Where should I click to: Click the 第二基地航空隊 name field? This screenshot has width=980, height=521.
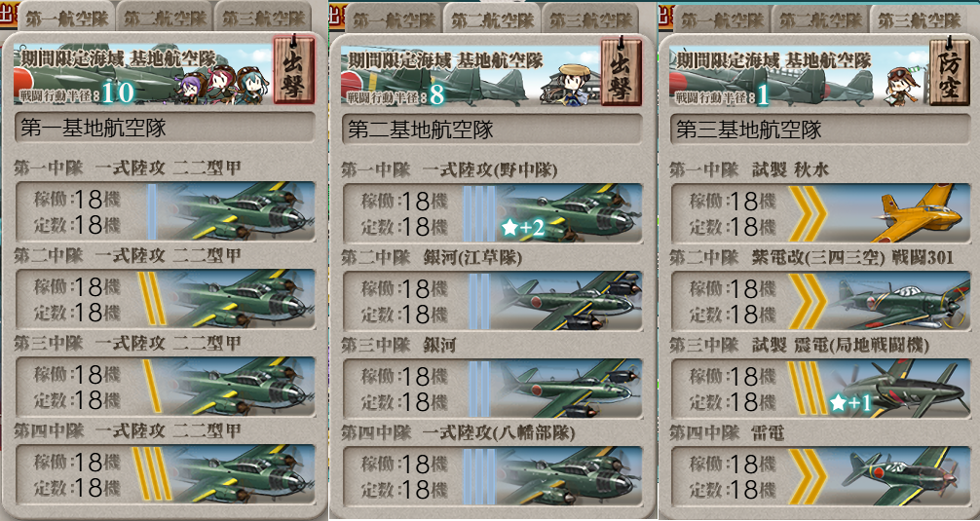(x=493, y=130)
